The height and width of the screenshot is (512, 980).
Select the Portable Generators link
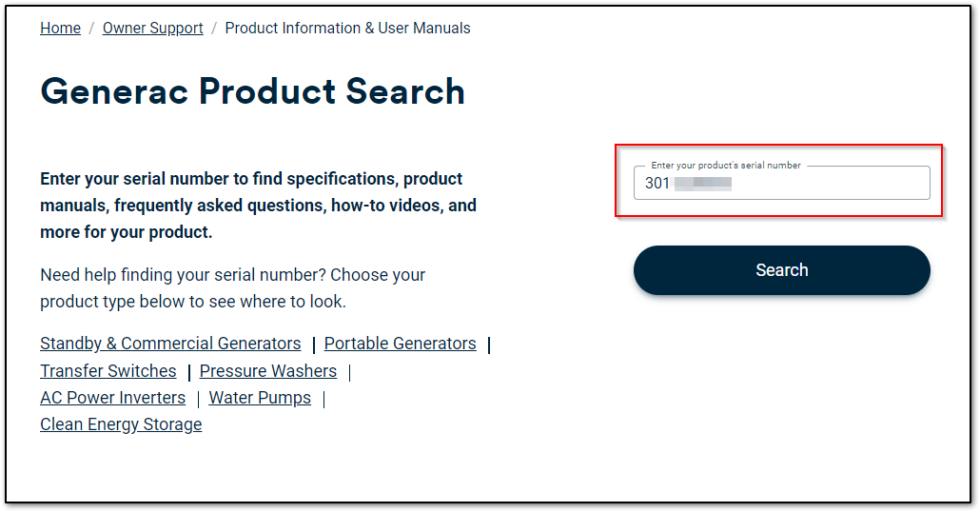click(x=400, y=344)
